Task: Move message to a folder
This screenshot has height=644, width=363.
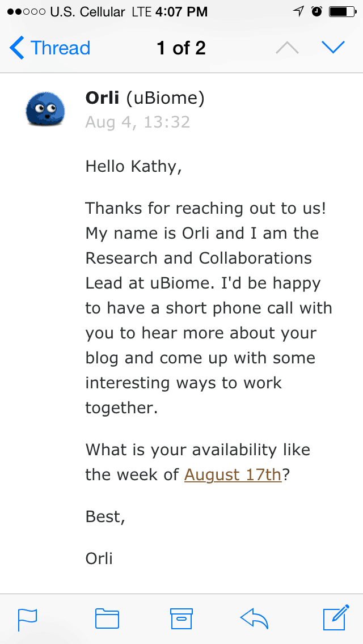Action: [107, 618]
